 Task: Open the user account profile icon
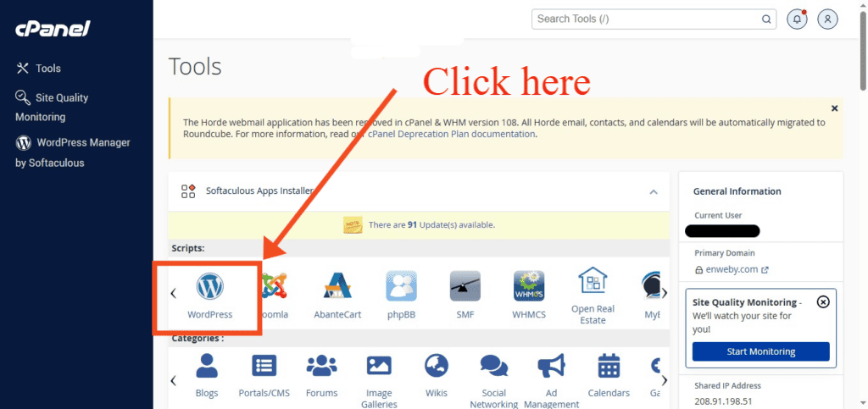(827, 19)
